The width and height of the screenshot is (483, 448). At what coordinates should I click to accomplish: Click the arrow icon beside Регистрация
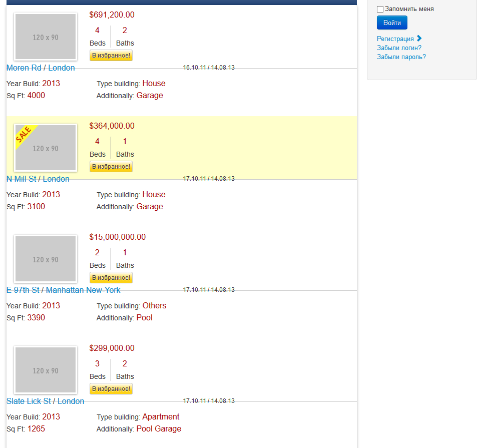pyautogui.click(x=419, y=39)
